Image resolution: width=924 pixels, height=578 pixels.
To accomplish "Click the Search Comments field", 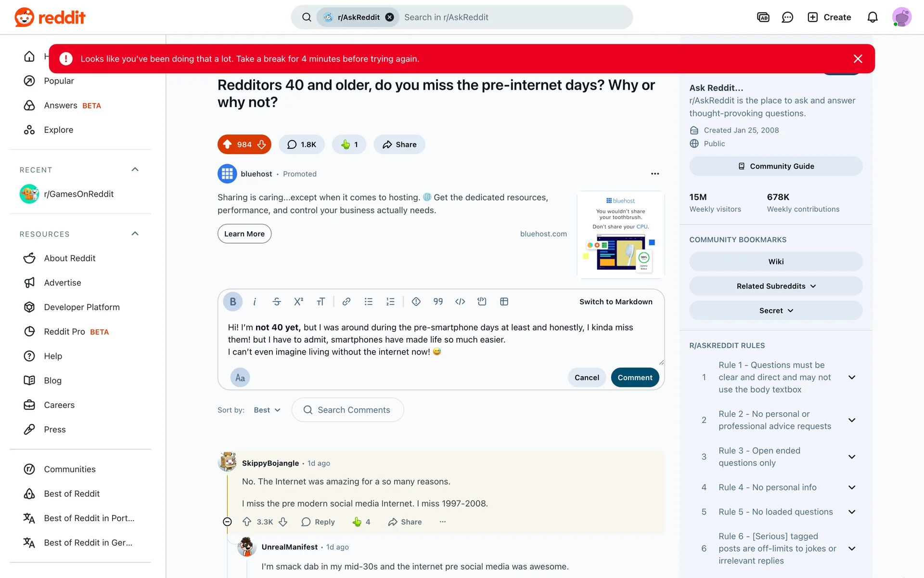I will tap(353, 410).
